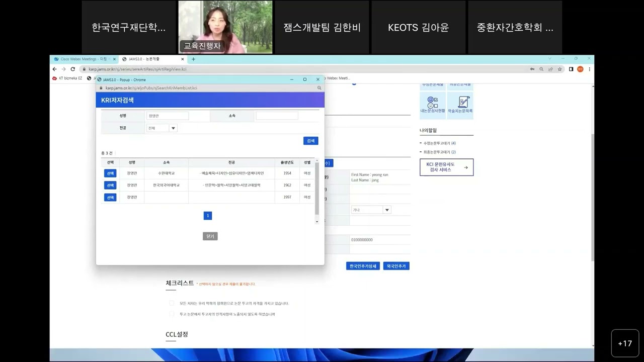Click the Chrome three-dot menu icon
Screen dimensions: 644x362
click(x=589, y=69)
